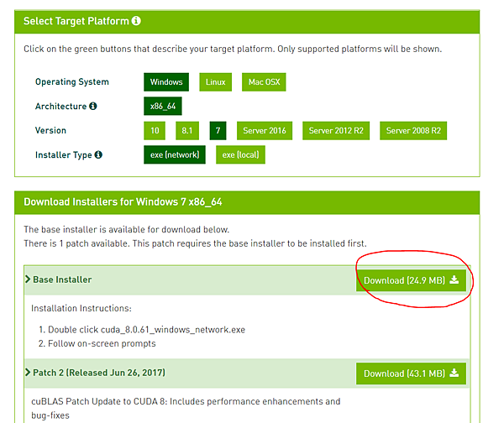Click the cuda_8.0.61_windows_network.exe instruction text
The height and width of the screenshot is (423, 504).
tap(146, 330)
